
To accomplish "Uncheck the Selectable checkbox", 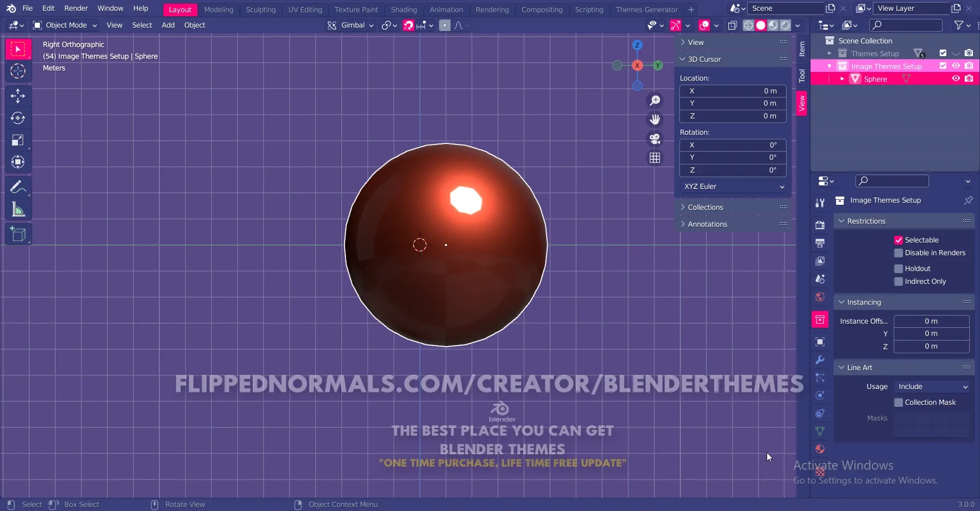I will tap(898, 240).
